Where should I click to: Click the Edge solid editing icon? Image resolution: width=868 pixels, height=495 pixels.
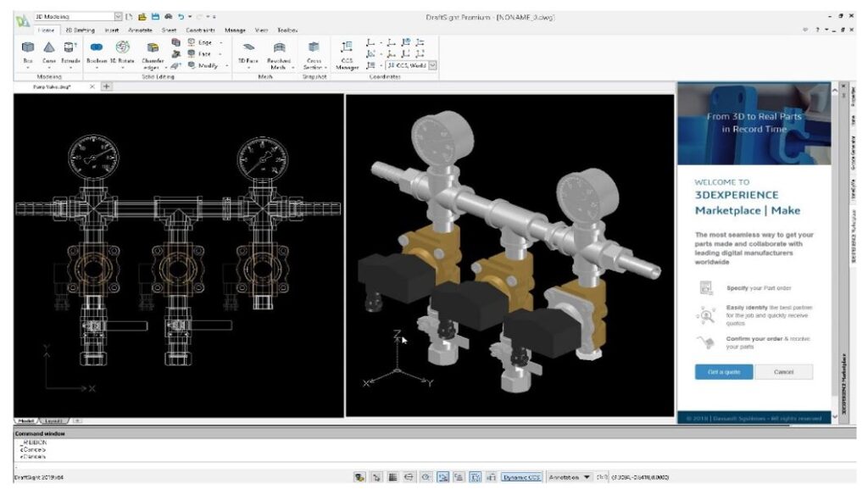(192, 42)
